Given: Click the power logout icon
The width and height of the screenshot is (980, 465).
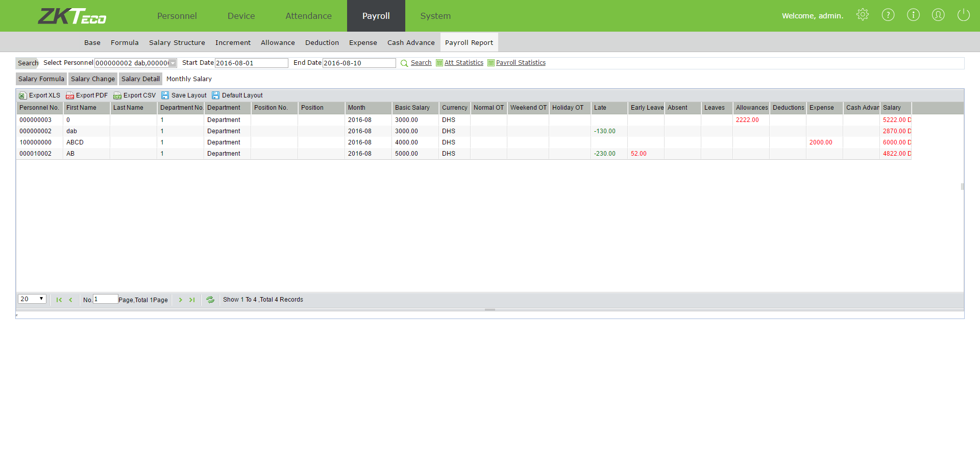Looking at the screenshot, I should [963, 15].
